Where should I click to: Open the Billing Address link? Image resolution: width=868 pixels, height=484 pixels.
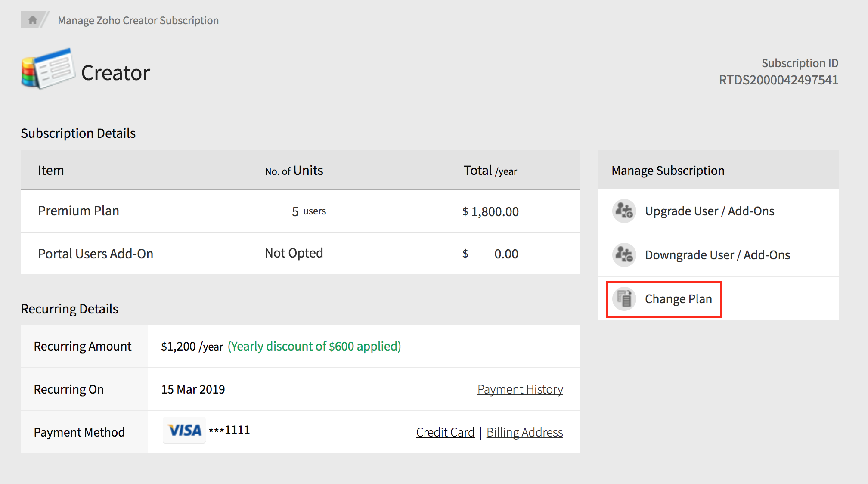coord(524,432)
